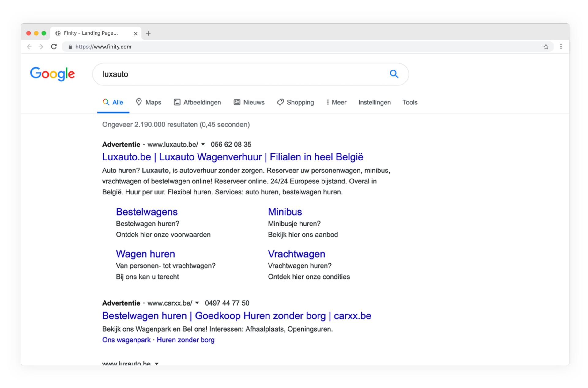The image size is (588, 388).
Task: Click the text Ontdek hier onze voorwaarden
Action: click(163, 235)
